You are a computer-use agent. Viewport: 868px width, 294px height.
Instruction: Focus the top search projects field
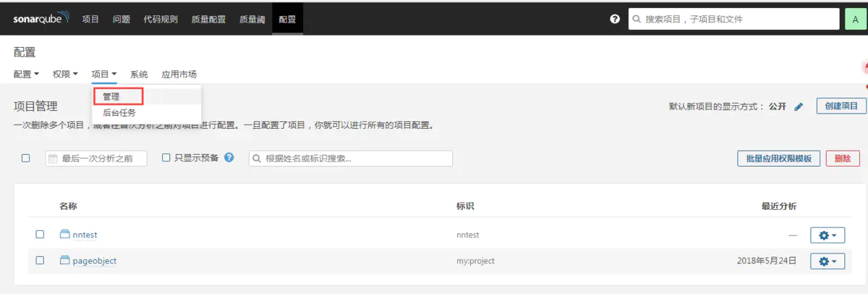(x=733, y=20)
